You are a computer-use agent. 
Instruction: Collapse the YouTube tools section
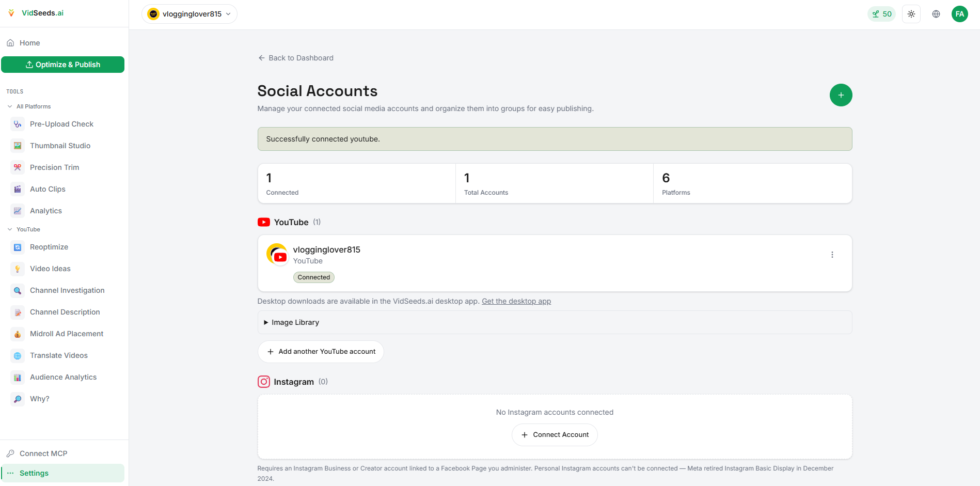tap(24, 229)
